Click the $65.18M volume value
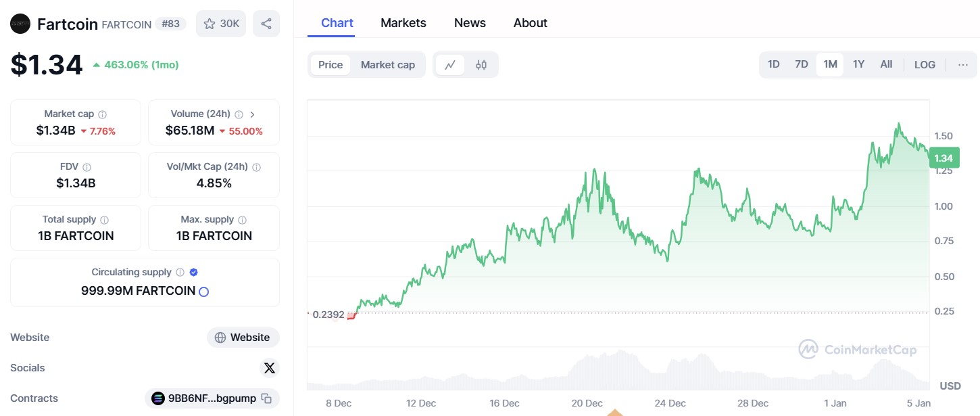Screen dimensions: 980x416 coord(190,131)
